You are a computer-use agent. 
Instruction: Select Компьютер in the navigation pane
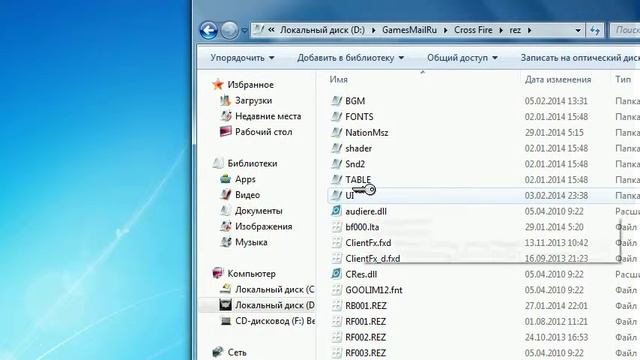pyautogui.click(x=251, y=274)
